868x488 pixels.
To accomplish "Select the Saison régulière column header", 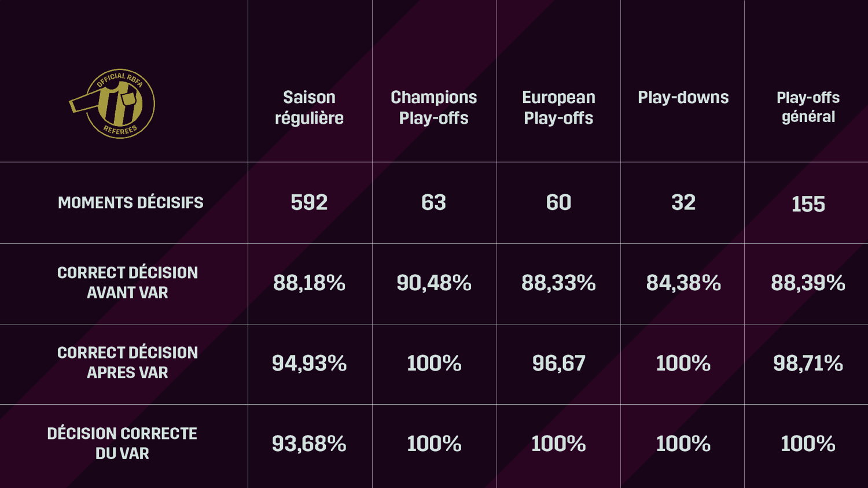I will pyautogui.click(x=309, y=108).
